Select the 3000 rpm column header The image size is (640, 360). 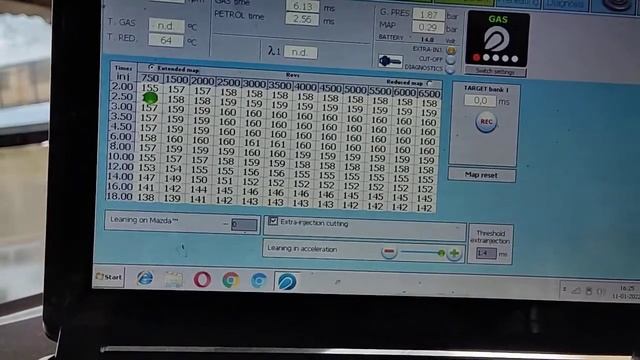254,84
